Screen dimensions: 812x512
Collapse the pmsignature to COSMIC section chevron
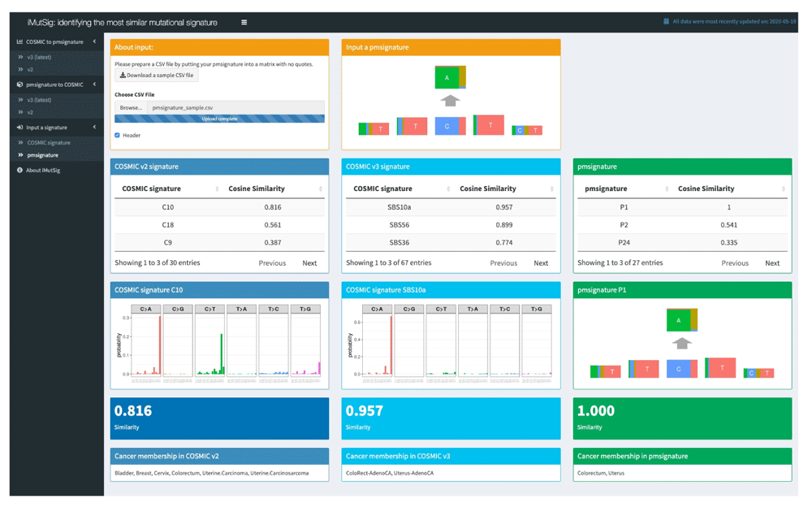[x=94, y=85]
